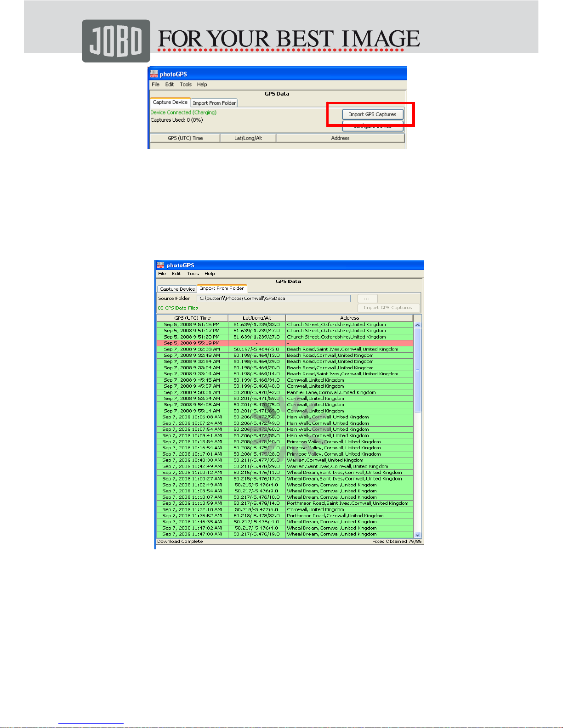Click the Source Folder path field

pyautogui.click(x=273, y=299)
